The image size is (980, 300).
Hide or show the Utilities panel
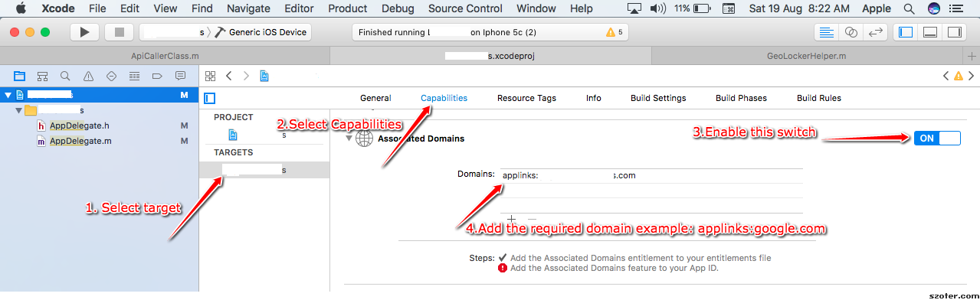954,32
